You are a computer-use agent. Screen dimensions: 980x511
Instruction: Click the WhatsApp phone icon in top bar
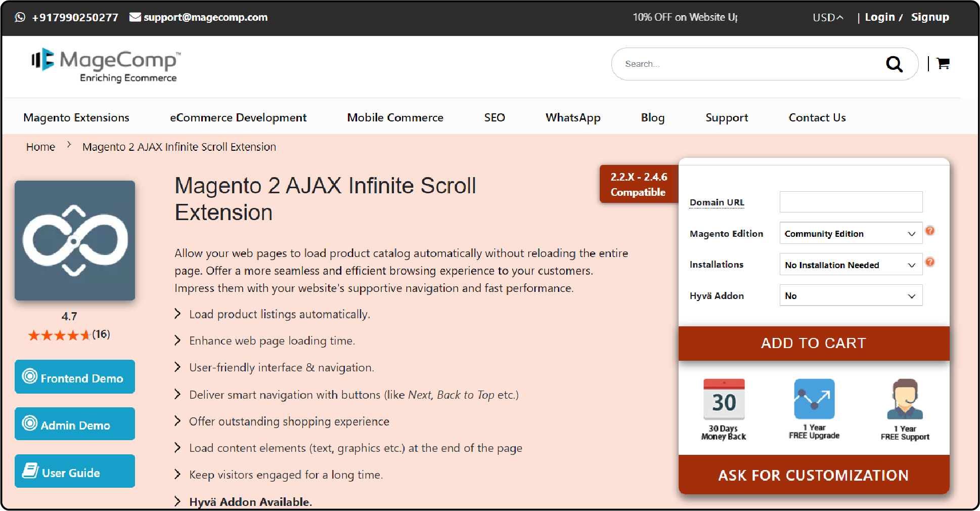(x=20, y=17)
